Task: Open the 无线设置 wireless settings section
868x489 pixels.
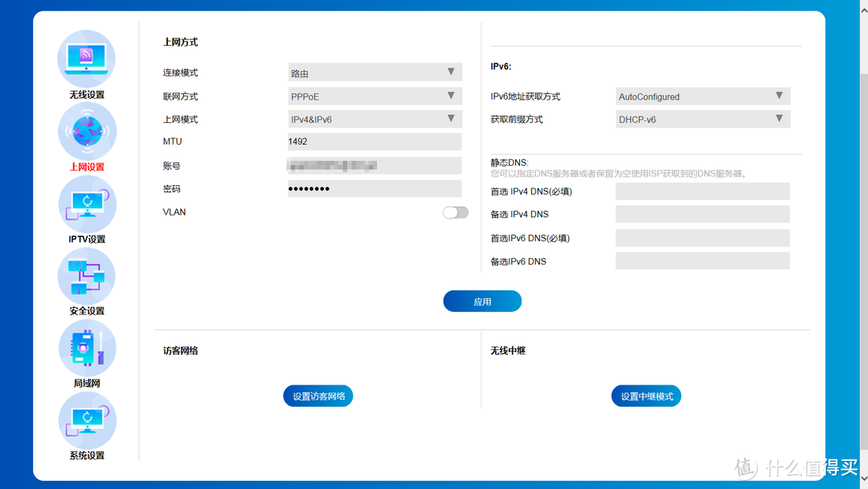Action: click(86, 59)
